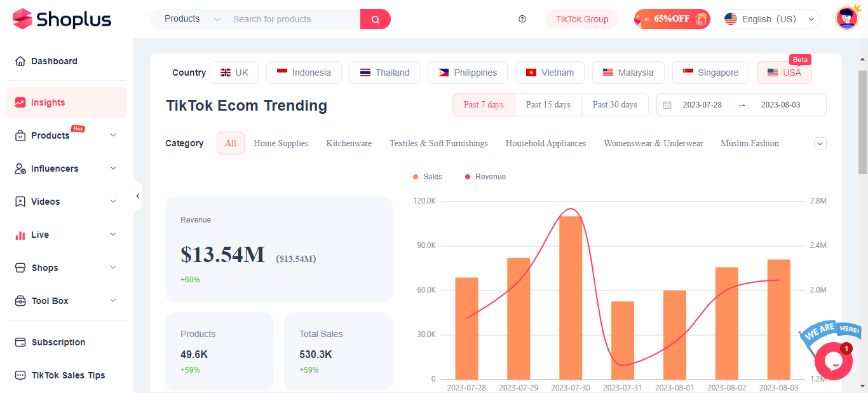Open the calendar icon in date range
Image resolution: width=868 pixels, height=393 pixels.
[x=667, y=105]
